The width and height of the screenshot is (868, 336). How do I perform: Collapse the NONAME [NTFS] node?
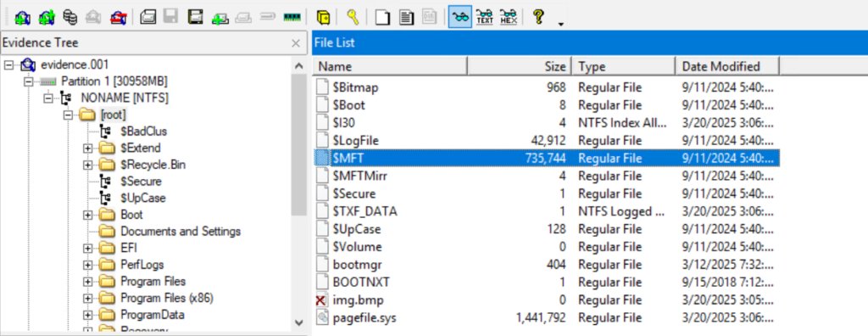point(48,98)
